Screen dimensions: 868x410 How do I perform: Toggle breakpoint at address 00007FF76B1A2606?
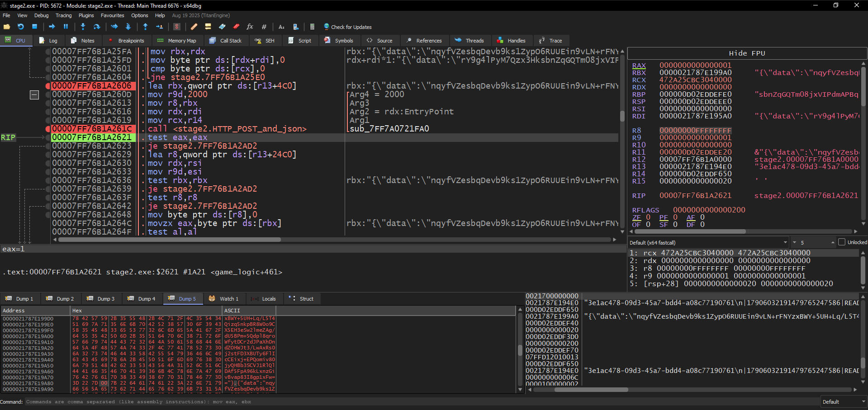point(47,86)
